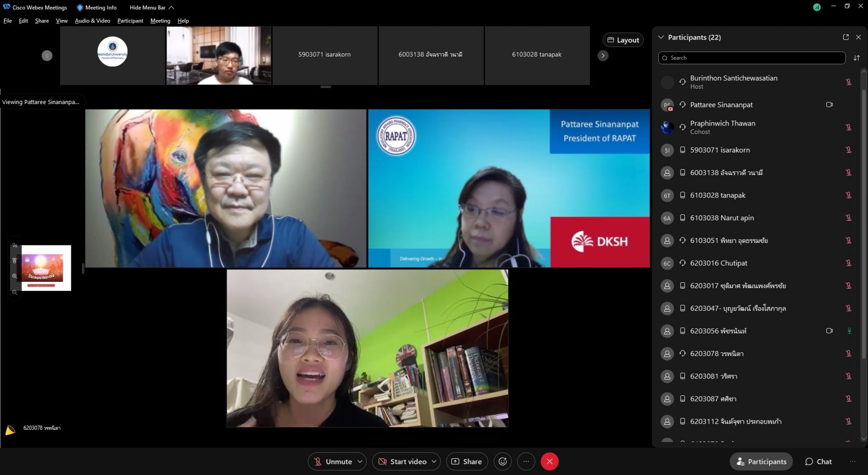Pop out the Participants panel
Viewport: 868px width, 475px height.
click(x=846, y=37)
